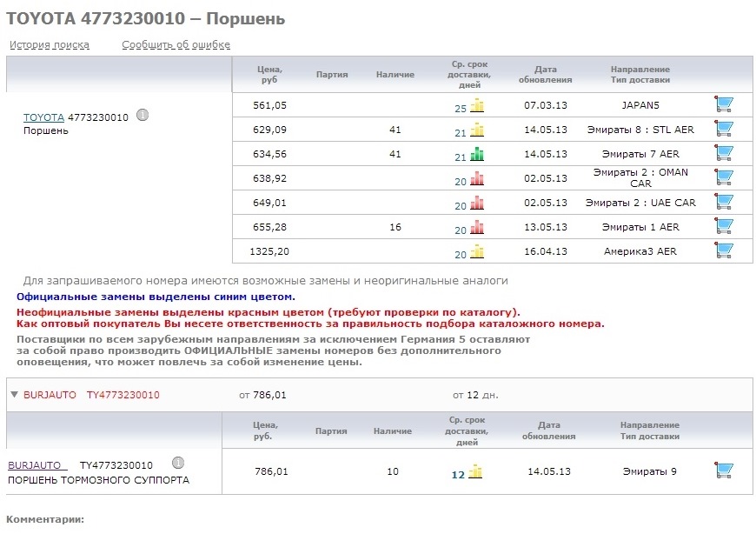The width and height of the screenshot is (756, 534).
Task: Add the 629,09 Эмираты 8 offer to cart
Action: pos(724,129)
